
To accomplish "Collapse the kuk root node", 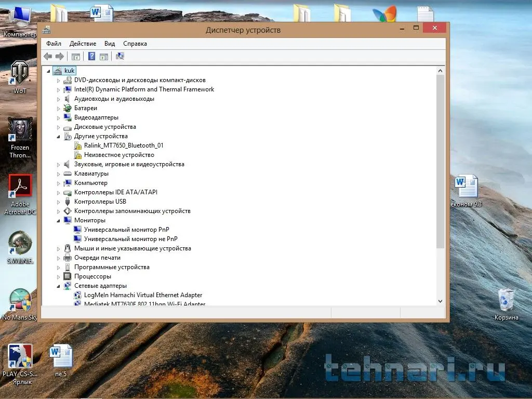I will tap(48, 71).
